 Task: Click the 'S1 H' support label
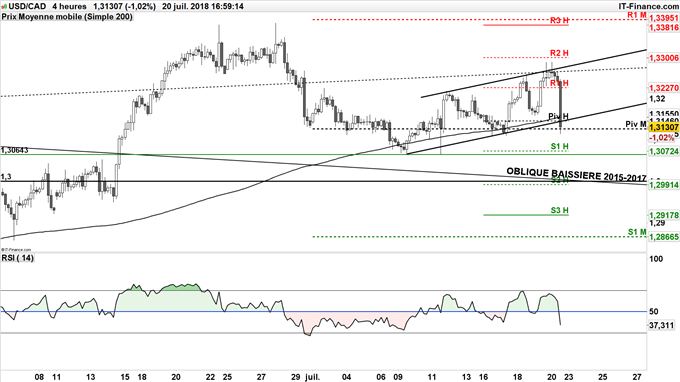tap(559, 147)
